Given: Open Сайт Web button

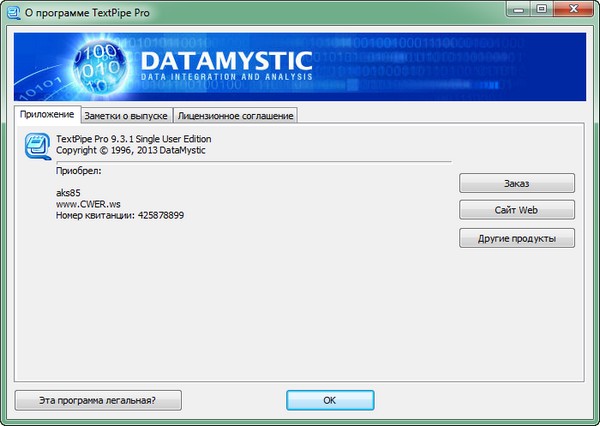Looking at the screenshot, I should (x=517, y=210).
